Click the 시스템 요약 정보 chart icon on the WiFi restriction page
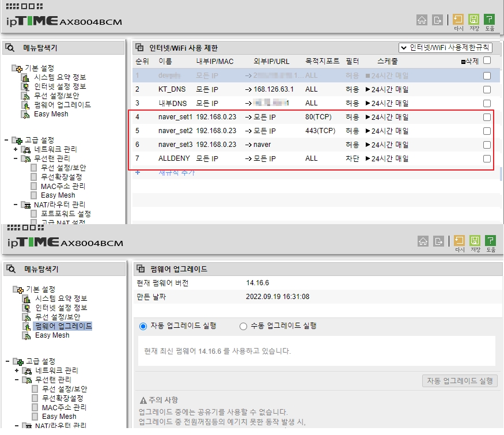Viewport: 504px width, 435px height. pos(25,77)
